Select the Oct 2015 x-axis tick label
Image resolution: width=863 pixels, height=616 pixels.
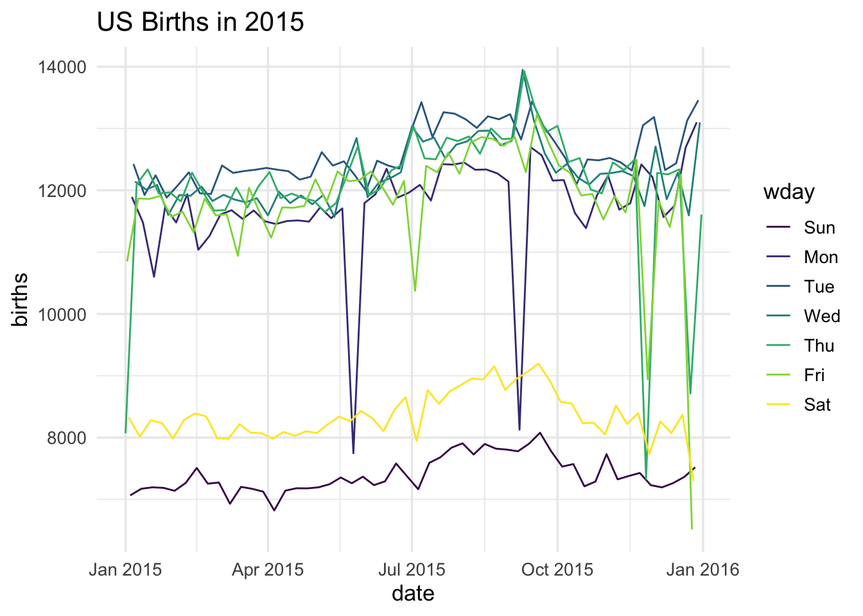[x=557, y=570]
